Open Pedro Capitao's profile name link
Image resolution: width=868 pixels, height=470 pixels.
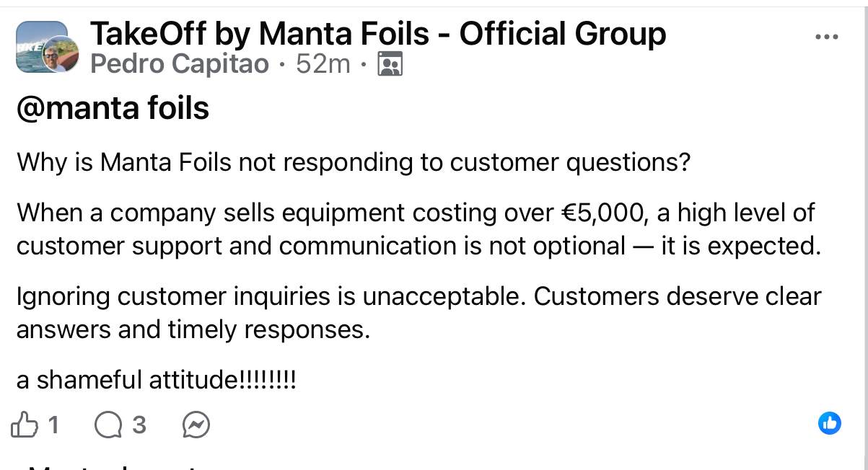coord(179,65)
